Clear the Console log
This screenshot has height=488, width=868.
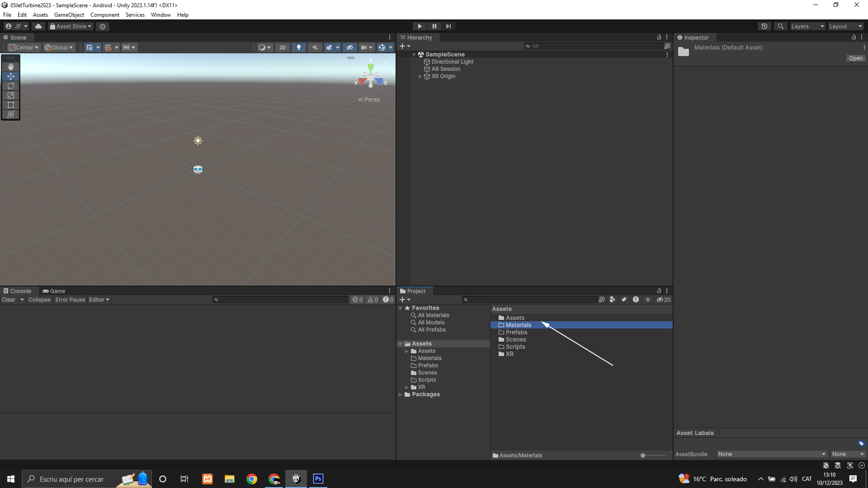point(9,300)
